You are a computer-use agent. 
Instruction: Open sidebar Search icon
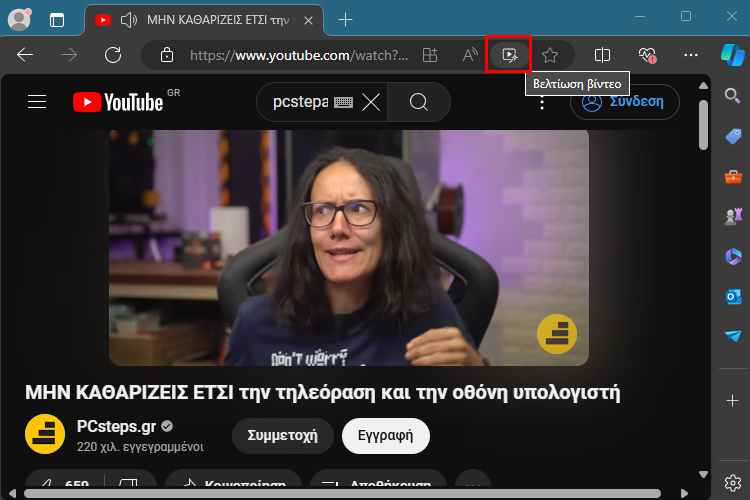(x=732, y=96)
